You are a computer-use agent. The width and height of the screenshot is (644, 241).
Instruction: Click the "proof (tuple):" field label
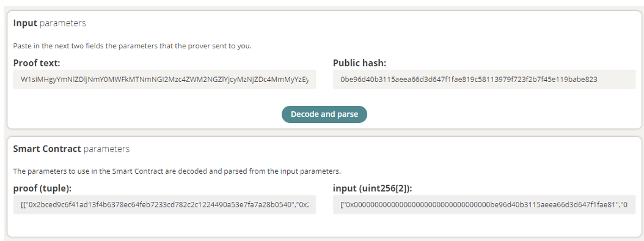(42, 188)
